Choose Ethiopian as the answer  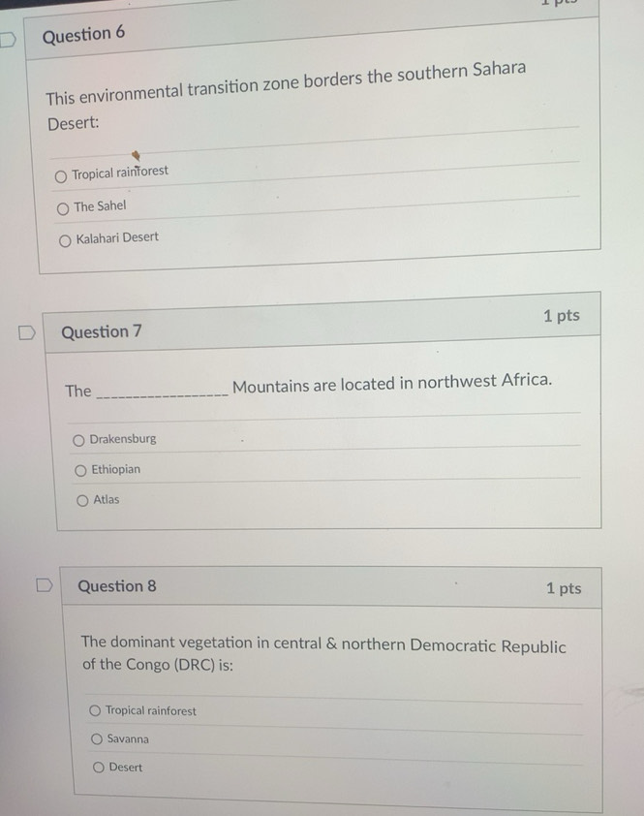pyautogui.click(x=80, y=471)
